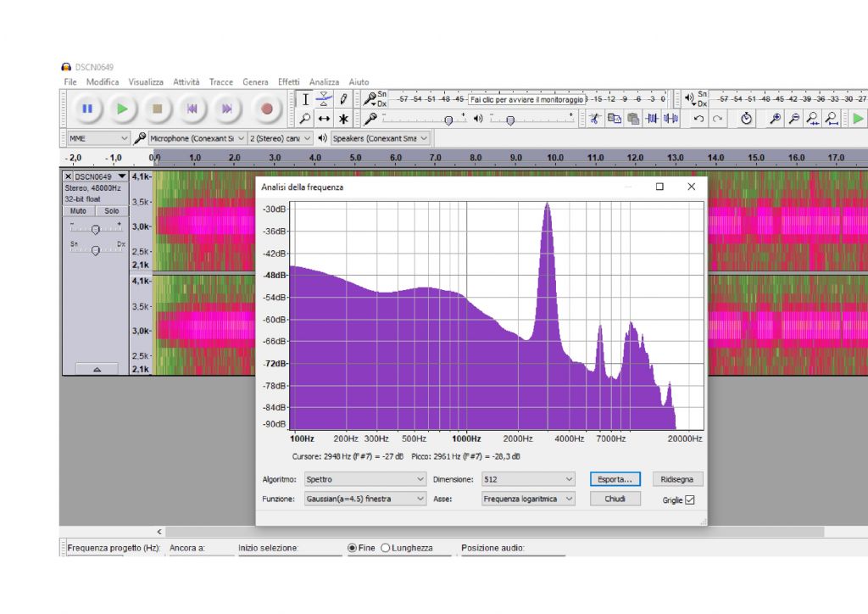
Task: Open the Tracce menu
Action: click(221, 82)
